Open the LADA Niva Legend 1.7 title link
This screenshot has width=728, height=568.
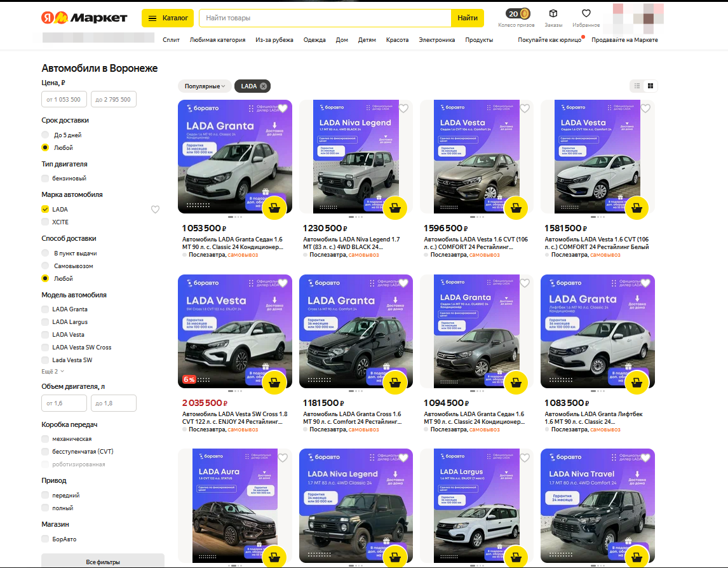[351, 243]
